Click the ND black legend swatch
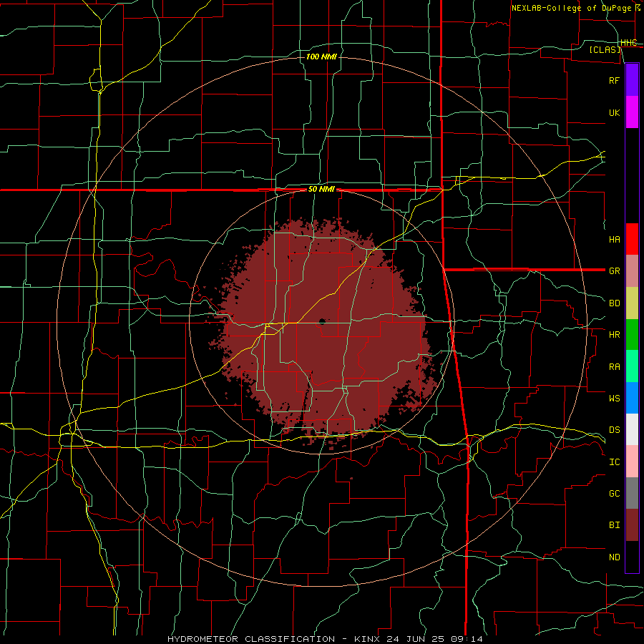This screenshot has width=644, height=644. [x=632, y=557]
